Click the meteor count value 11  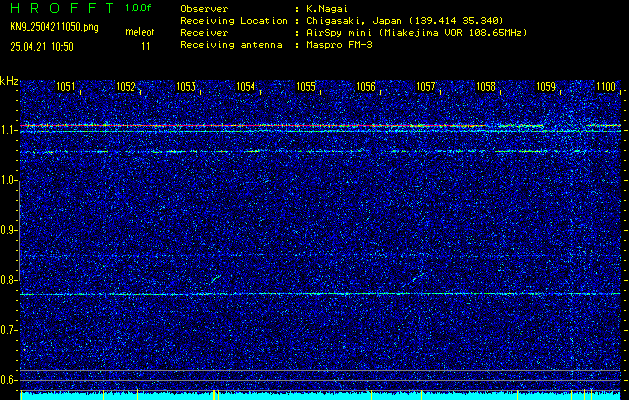146,47
